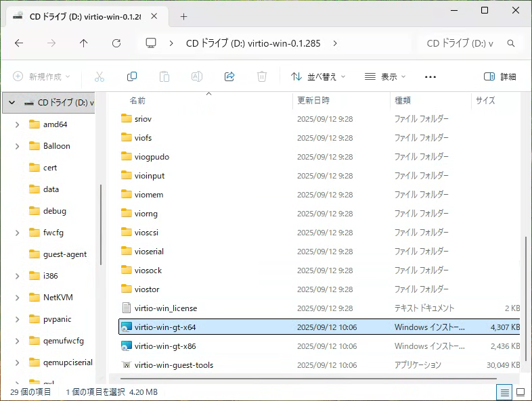The height and width of the screenshot is (401, 532).
Task: Expand the i386 tree folder
Action: pyautogui.click(x=18, y=277)
